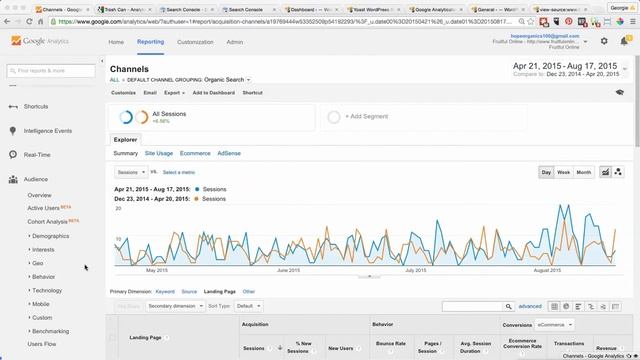
Task: Set graph interval to Month
Action: (x=584, y=172)
